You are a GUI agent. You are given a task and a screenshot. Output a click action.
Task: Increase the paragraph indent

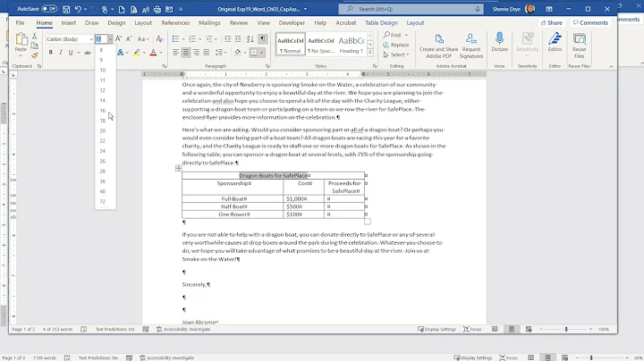point(238,39)
